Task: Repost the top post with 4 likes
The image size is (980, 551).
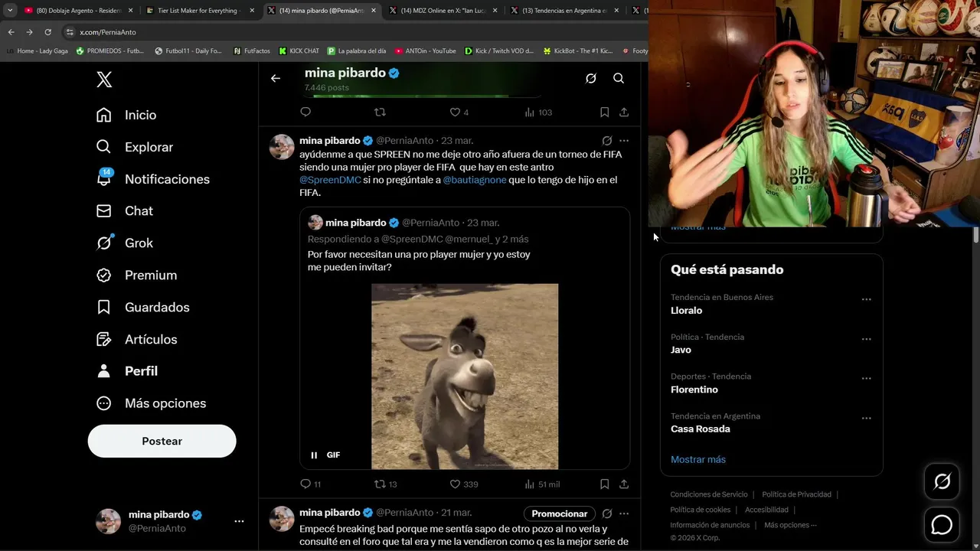Action: tap(380, 112)
